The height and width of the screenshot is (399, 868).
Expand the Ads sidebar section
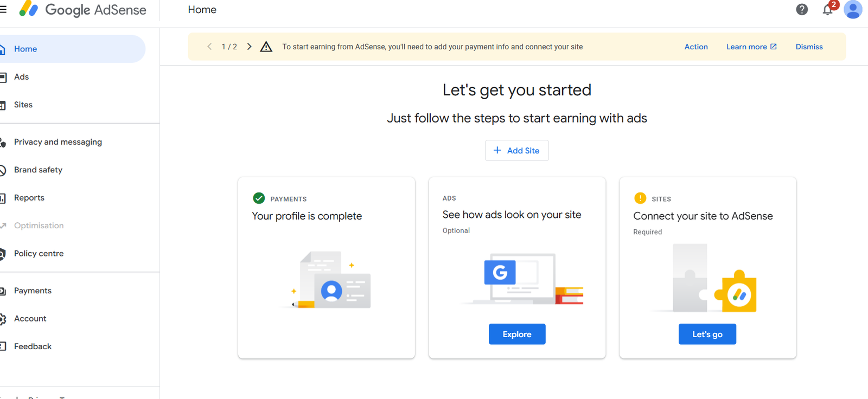[22, 77]
